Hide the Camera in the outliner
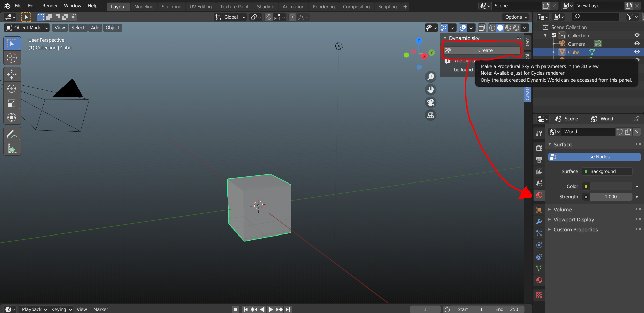 [637, 43]
